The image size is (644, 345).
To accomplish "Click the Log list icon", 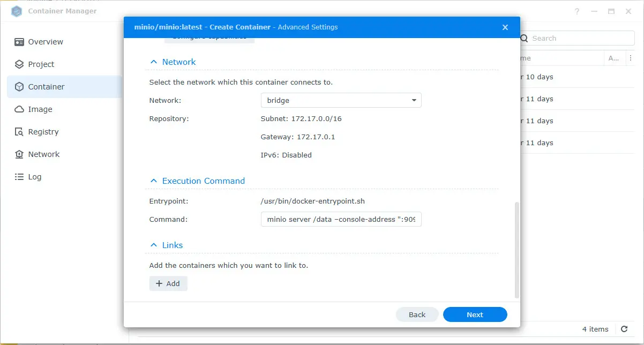I will coord(19,177).
